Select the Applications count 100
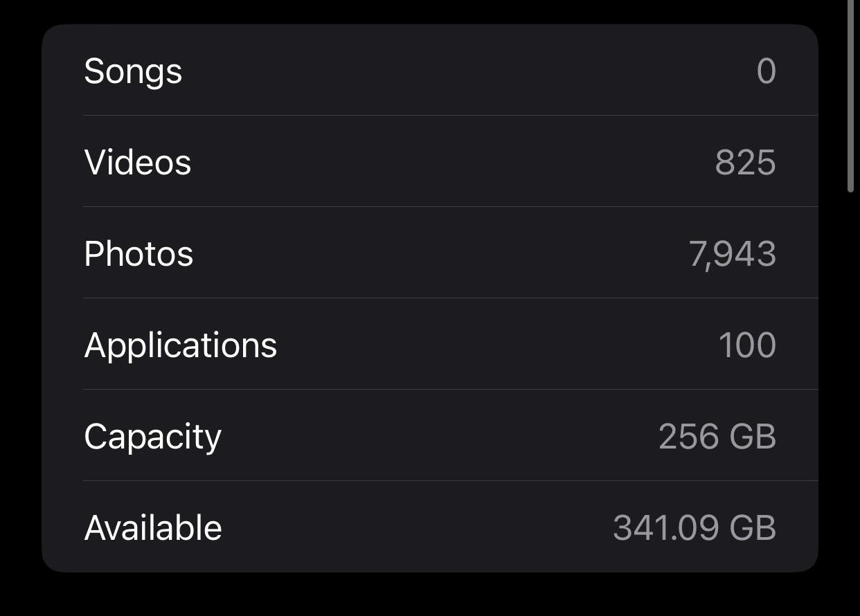The height and width of the screenshot is (616, 860). [747, 345]
